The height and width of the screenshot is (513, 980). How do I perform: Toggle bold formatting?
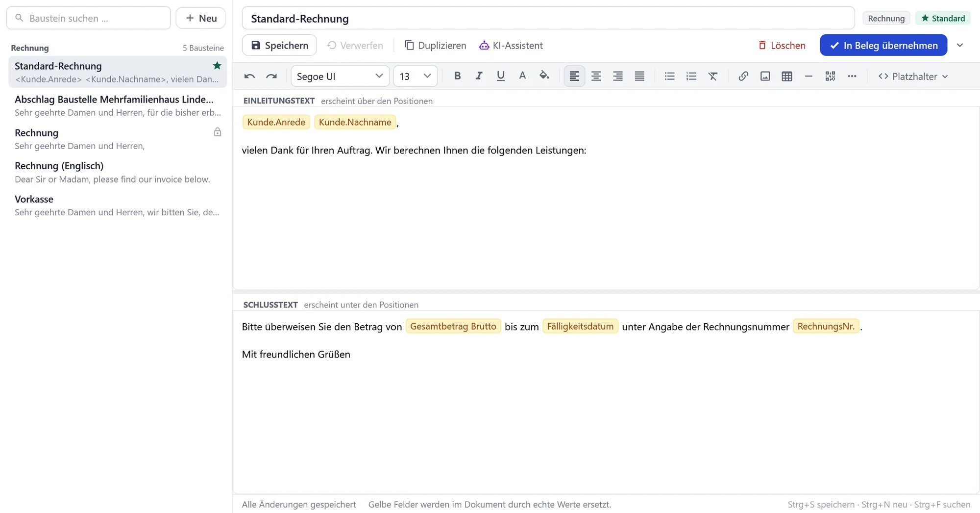(457, 76)
